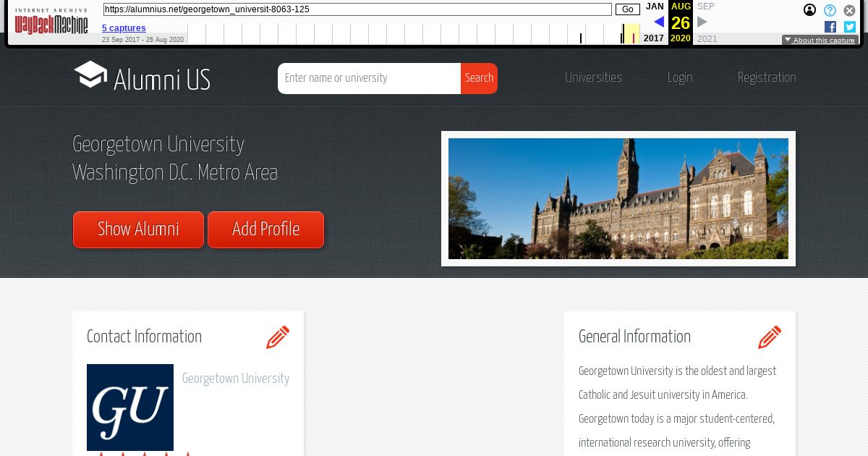The height and width of the screenshot is (456, 868).
Task: Open the Login menu item
Action: [680, 77]
